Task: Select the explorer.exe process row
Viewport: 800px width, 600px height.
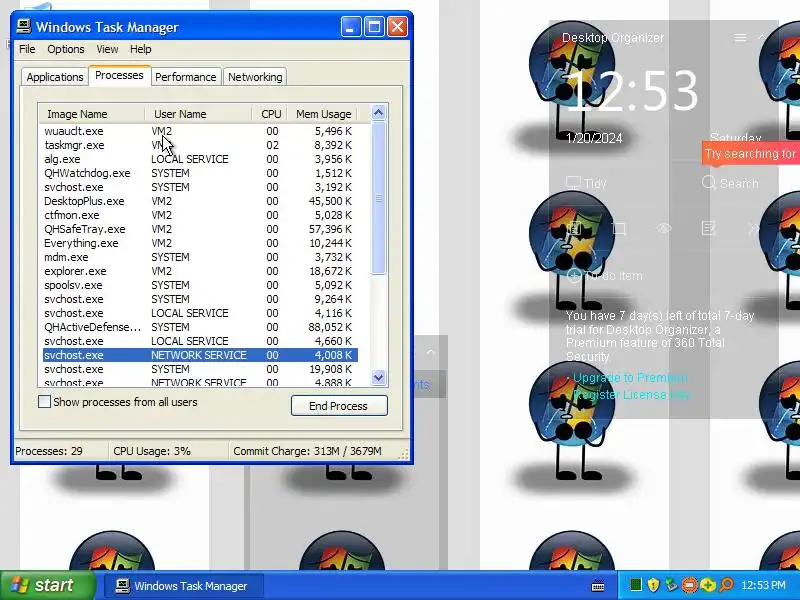Action: click(200, 271)
